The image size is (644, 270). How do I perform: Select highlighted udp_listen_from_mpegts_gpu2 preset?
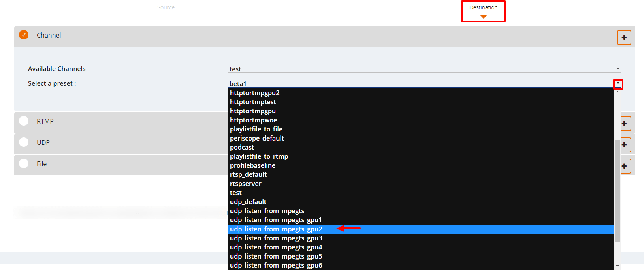[421, 229]
